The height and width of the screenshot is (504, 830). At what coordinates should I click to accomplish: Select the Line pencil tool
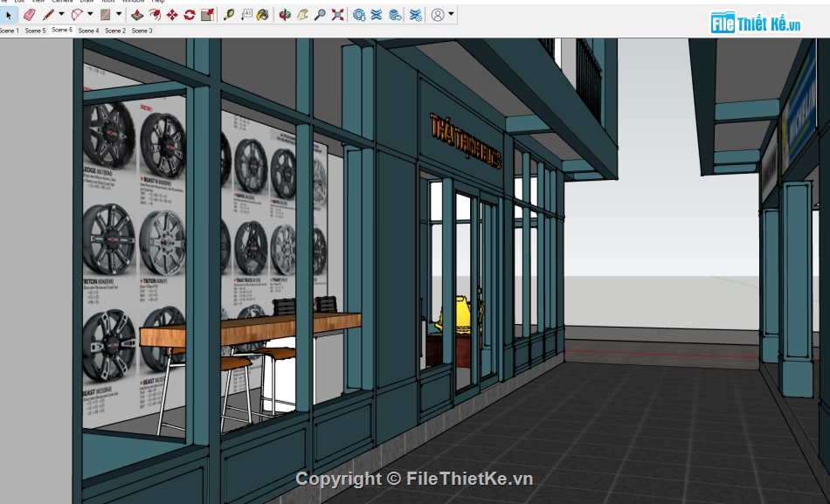[x=49, y=15]
